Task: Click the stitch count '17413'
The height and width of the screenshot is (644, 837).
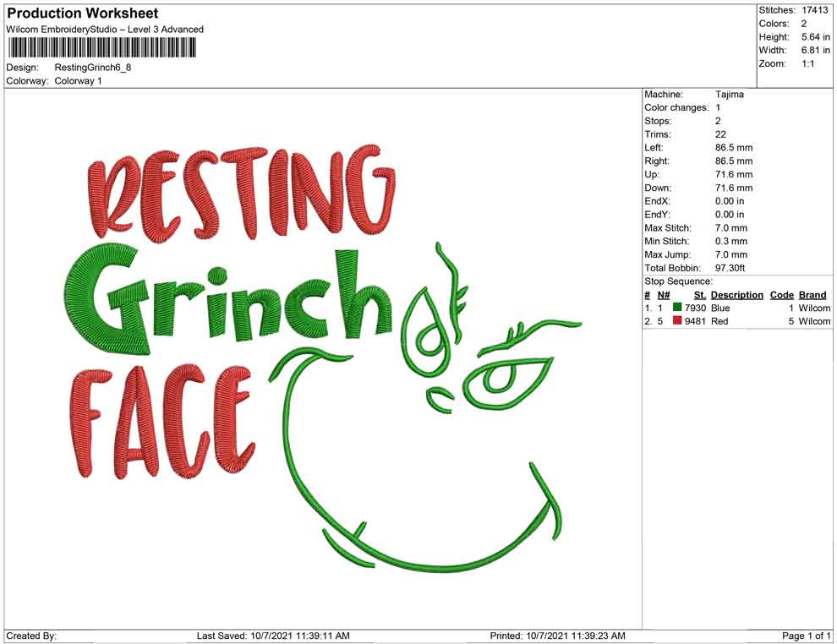Action: (814, 10)
